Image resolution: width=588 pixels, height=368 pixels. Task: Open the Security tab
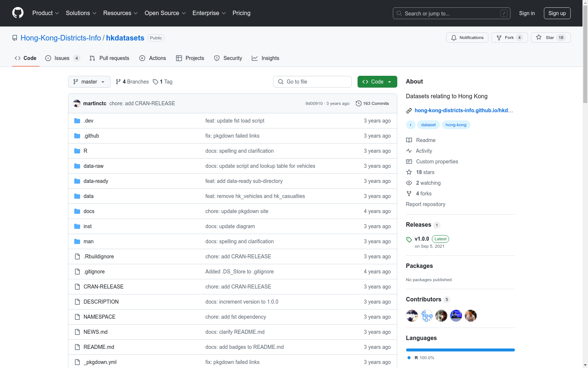click(x=228, y=58)
